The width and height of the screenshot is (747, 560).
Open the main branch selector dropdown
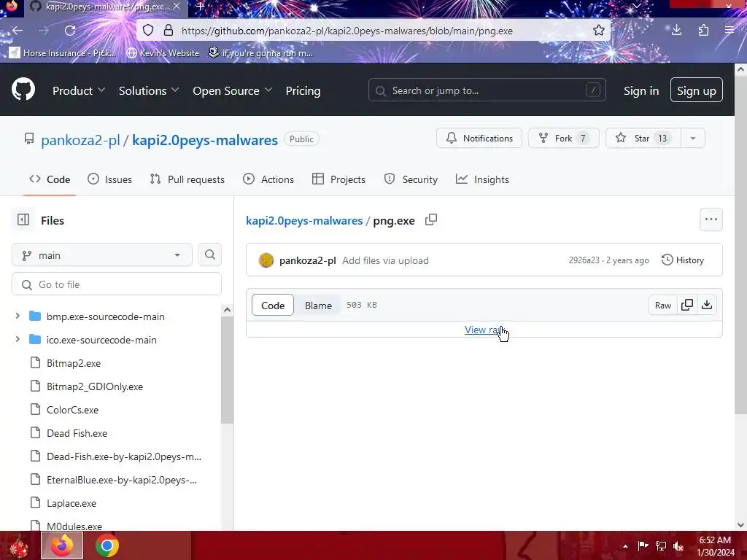[102, 254]
